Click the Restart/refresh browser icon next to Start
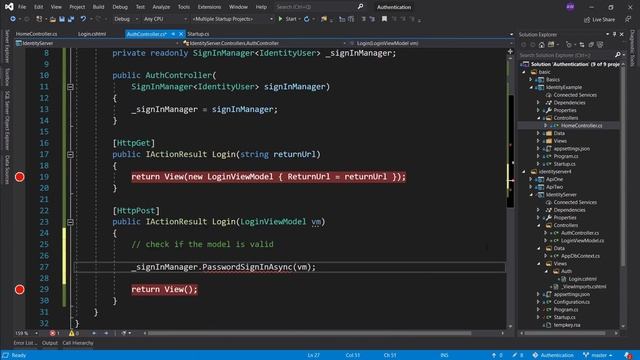The image size is (640, 360). click(x=307, y=19)
